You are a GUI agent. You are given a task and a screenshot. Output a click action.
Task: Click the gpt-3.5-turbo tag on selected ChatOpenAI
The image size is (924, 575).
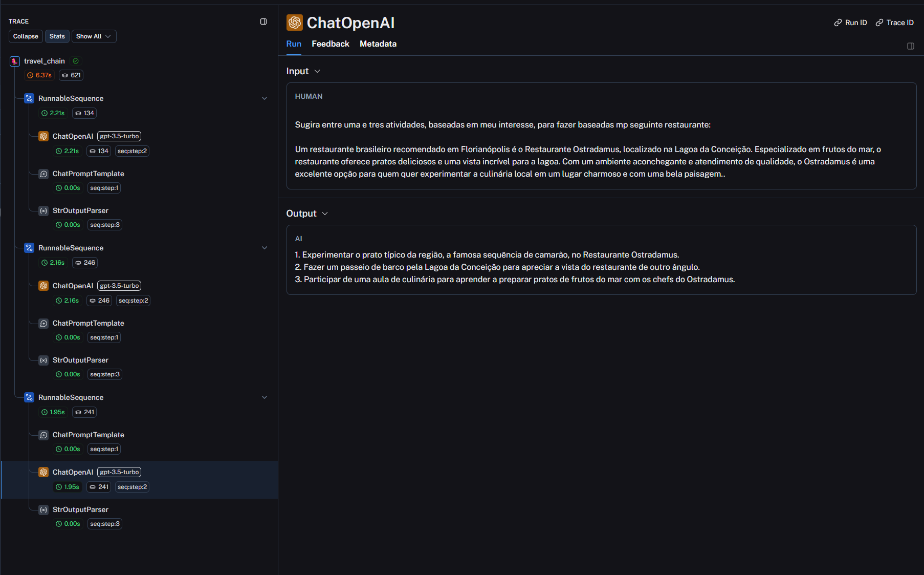point(119,472)
